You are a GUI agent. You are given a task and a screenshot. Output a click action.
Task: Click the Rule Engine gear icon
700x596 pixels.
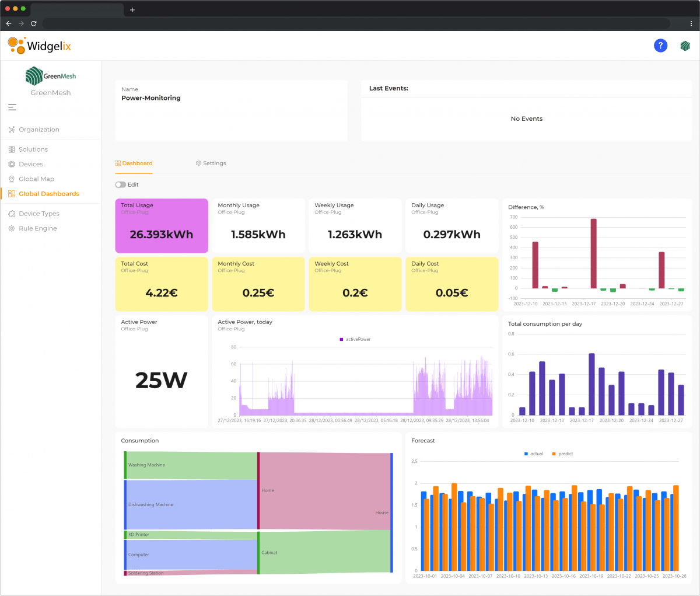[x=12, y=228]
